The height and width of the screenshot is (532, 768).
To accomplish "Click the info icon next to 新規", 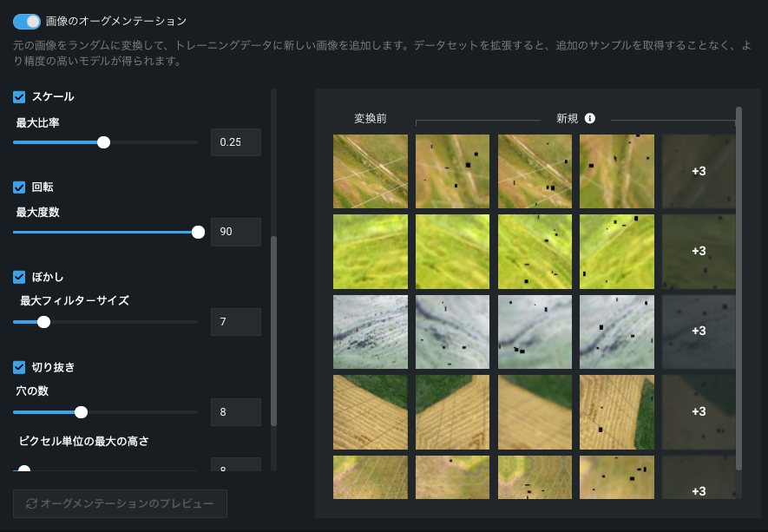I will (x=590, y=118).
